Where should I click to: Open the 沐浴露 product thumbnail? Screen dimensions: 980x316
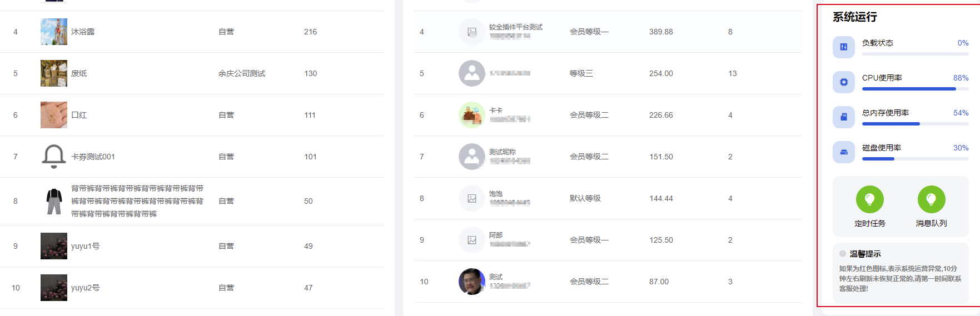(54, 32)
